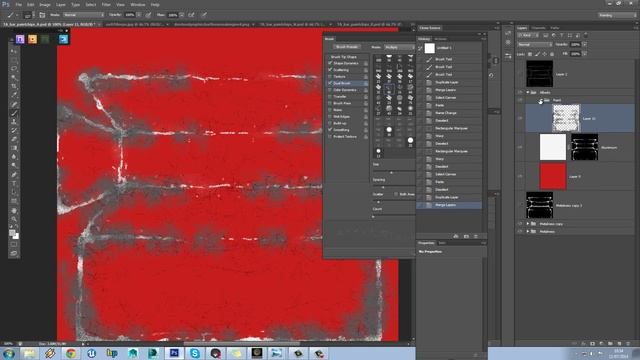640x360 pixels.
Task: Open layer Opacity slider arrow
Action: pyautogui.click(x=584, y=44)
